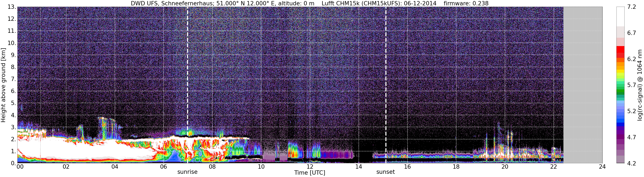Click the time axis tick label '22'
Image resolution: width=644 pixels, height=177 pixels.
pyautogui.click(x=554, y=167)
